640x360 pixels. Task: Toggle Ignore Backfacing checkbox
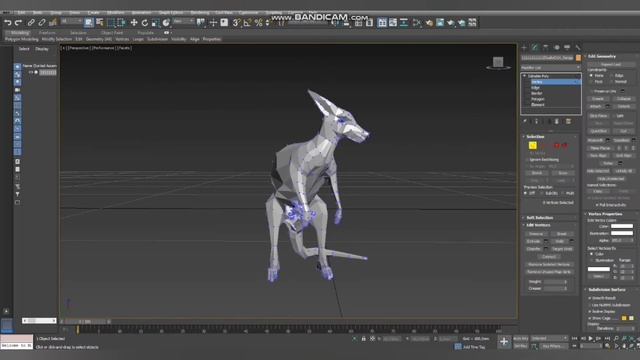(x=527, y=160)
